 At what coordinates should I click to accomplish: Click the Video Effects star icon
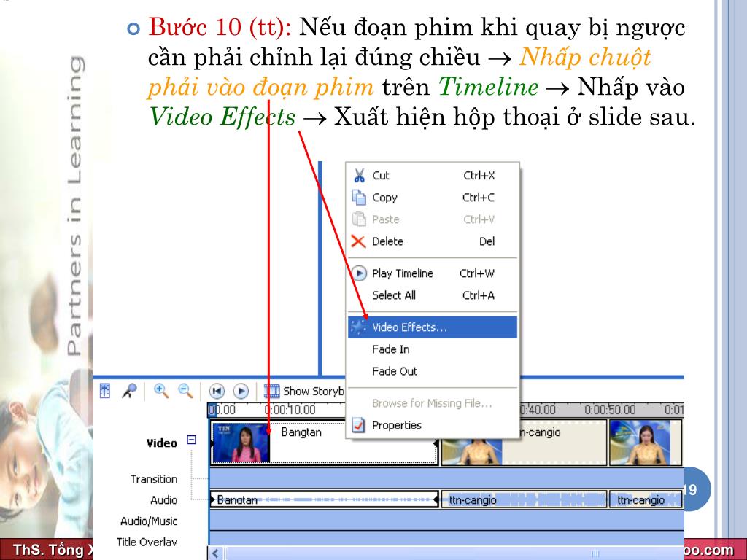(358, 327)
